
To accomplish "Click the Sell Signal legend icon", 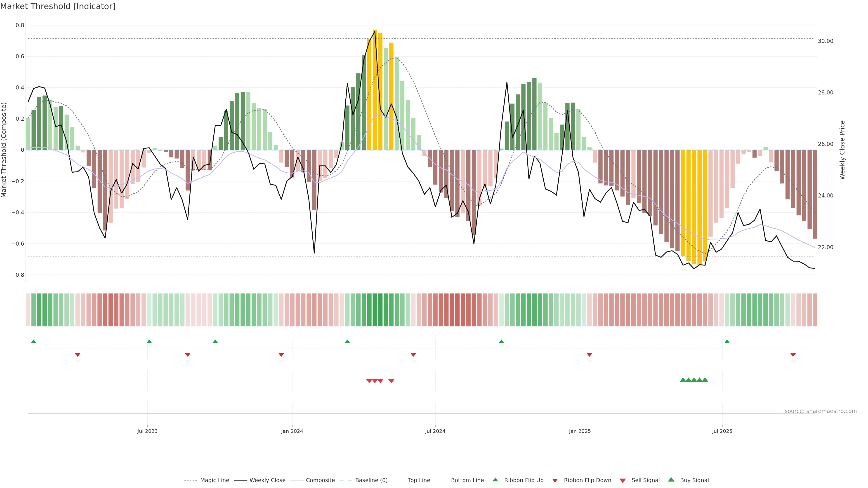I will point(623,481).
